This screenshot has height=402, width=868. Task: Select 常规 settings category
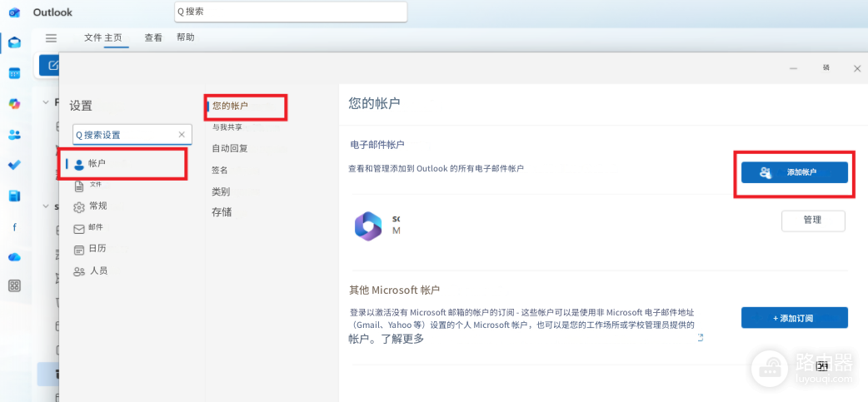pyautogui.click(x=98, y=206)
